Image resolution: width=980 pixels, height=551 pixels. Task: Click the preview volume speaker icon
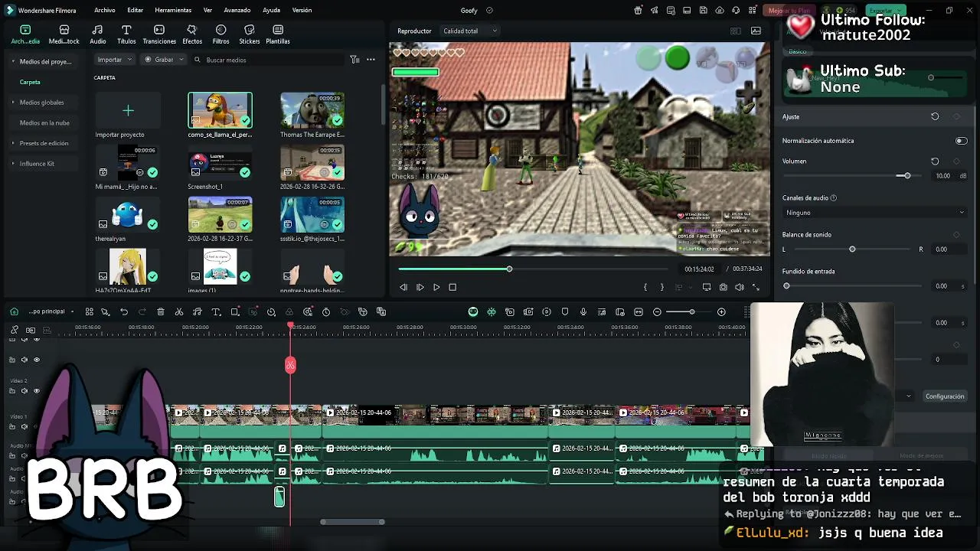point(739,287)
